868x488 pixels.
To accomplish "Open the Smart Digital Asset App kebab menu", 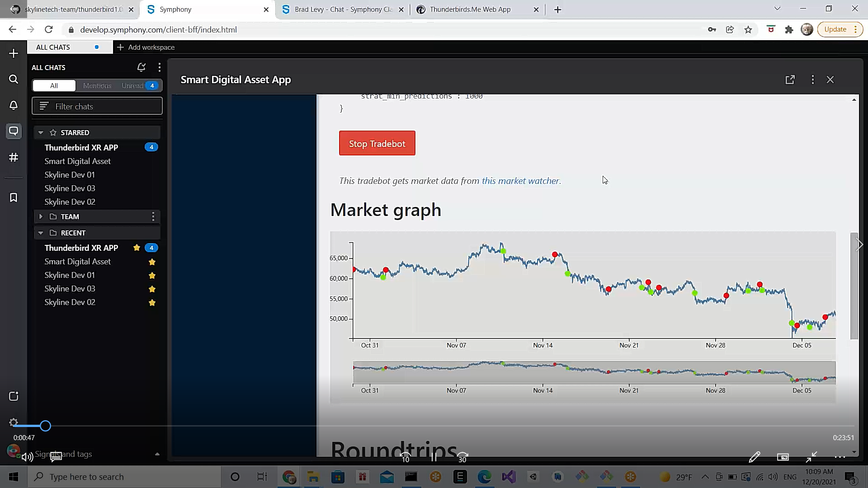I will (812, 80).
